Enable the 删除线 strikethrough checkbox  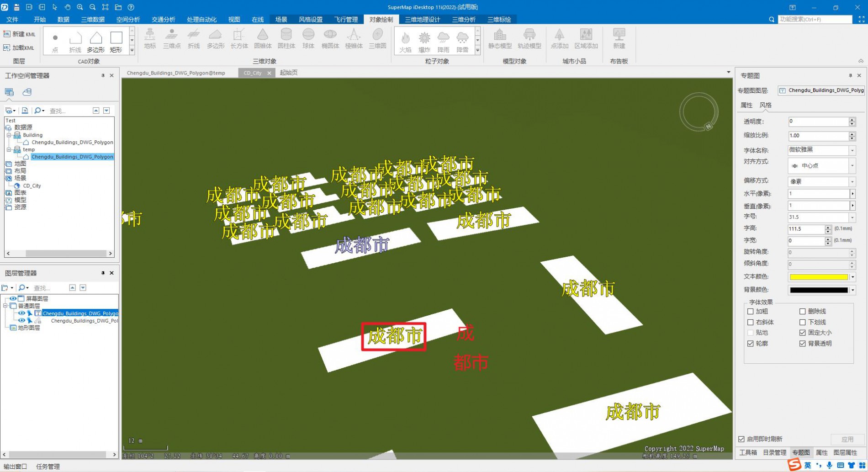tap(802, 312)
